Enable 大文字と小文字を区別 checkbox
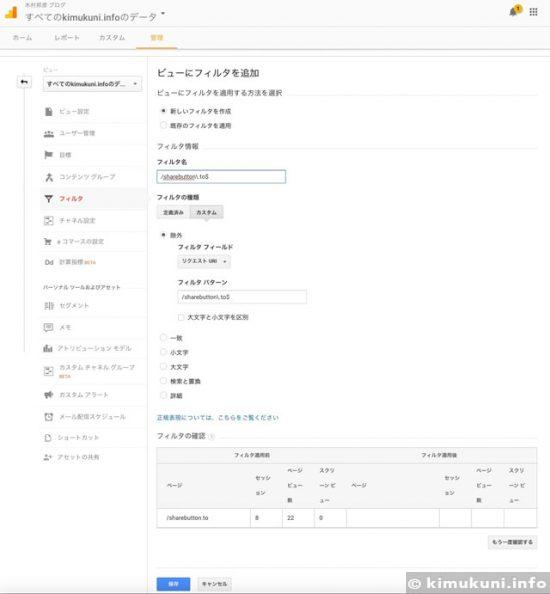This screenshot has height=594, width=550. [x=181, y=317]
